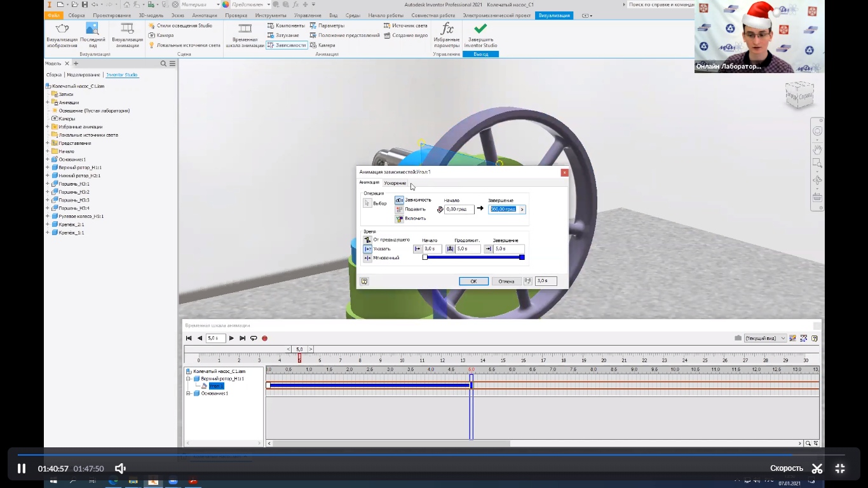Play the animation forward
The width and height of the screenshot is (868, 488).
click(x=231, y=338)
